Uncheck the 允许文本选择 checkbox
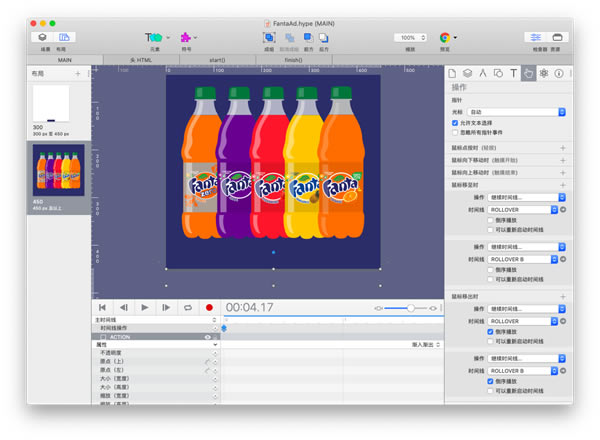Viewport: 600px width, 440px height. [x=456, y=123]
